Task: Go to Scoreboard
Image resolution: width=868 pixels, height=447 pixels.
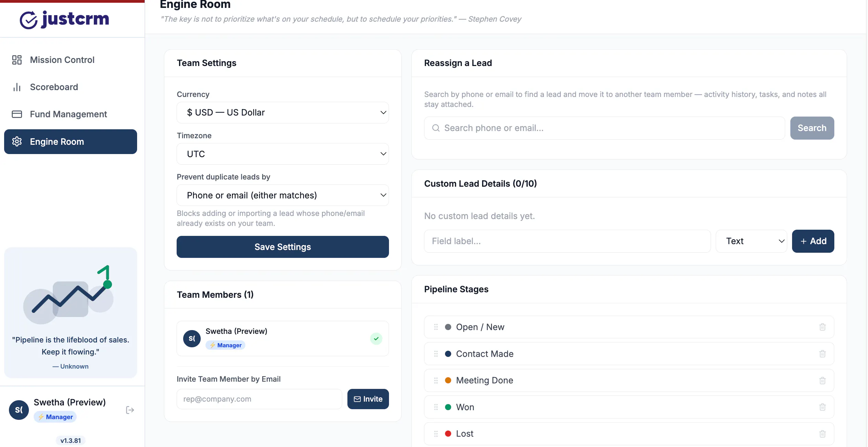Action: pyautogui.click(x=70, y=87)
